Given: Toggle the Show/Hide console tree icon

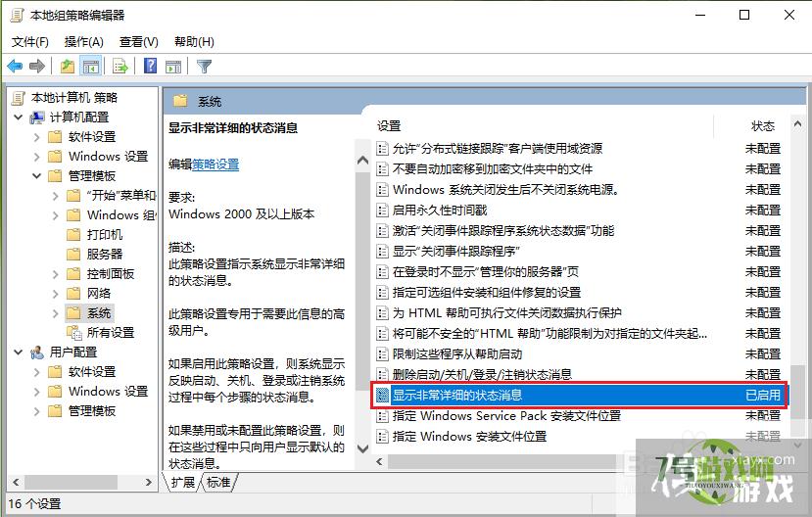Looking at the screenshot, I should pyautogui.click(x=91, y=67).
